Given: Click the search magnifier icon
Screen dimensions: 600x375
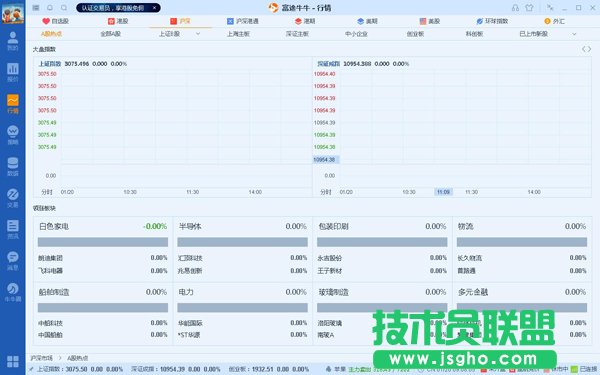Looking at the screenshot, I should click(x=64, y=8).
